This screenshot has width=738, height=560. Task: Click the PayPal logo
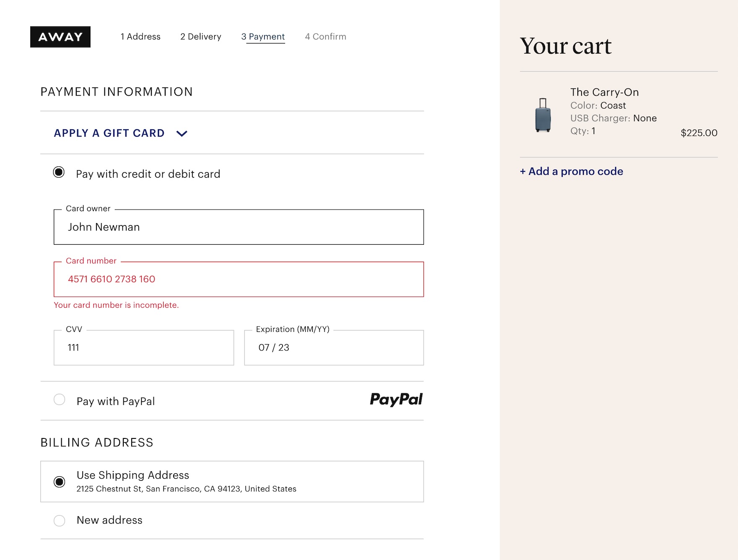(x=396, y=399)
